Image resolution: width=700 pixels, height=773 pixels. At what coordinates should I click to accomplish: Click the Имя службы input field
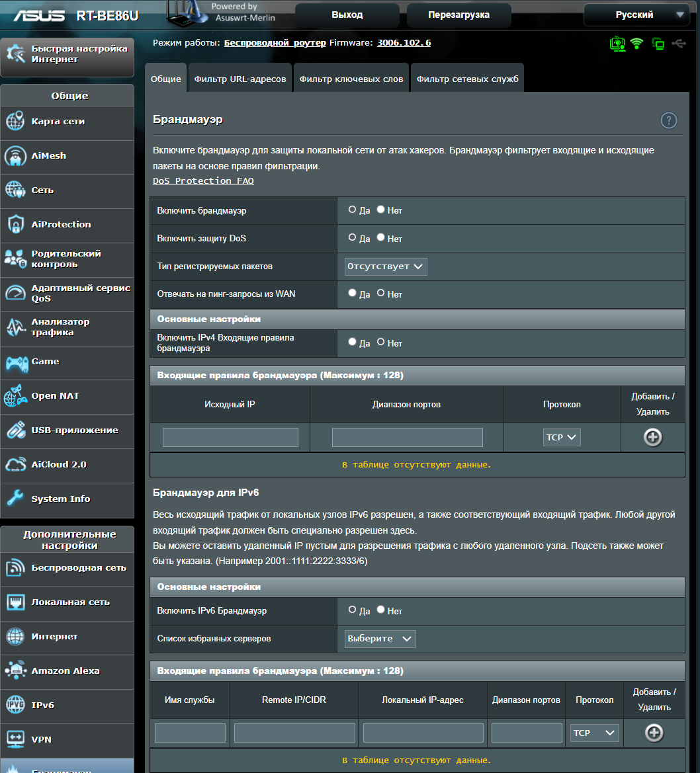click(x=190, y=733)
